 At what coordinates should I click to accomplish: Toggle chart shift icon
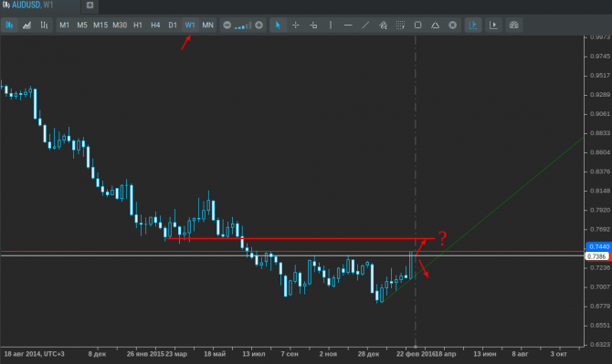click(493, 26)
